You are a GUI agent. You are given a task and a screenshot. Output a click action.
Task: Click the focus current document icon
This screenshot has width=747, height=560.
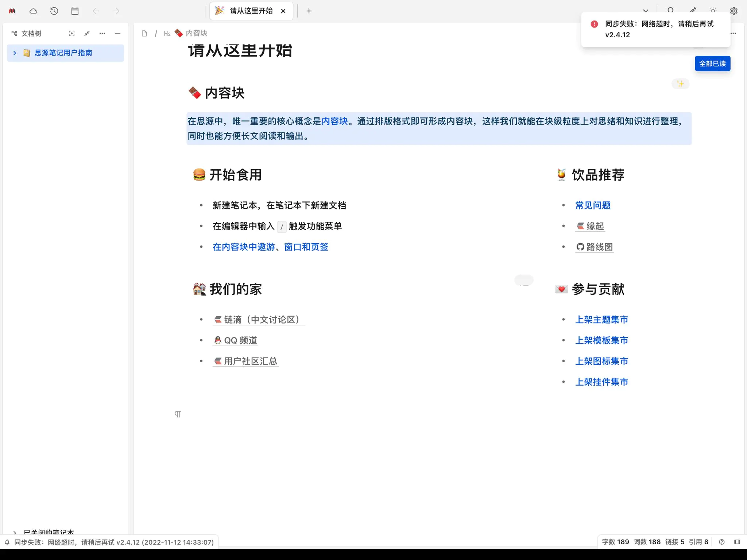click(x=71, y=34)
